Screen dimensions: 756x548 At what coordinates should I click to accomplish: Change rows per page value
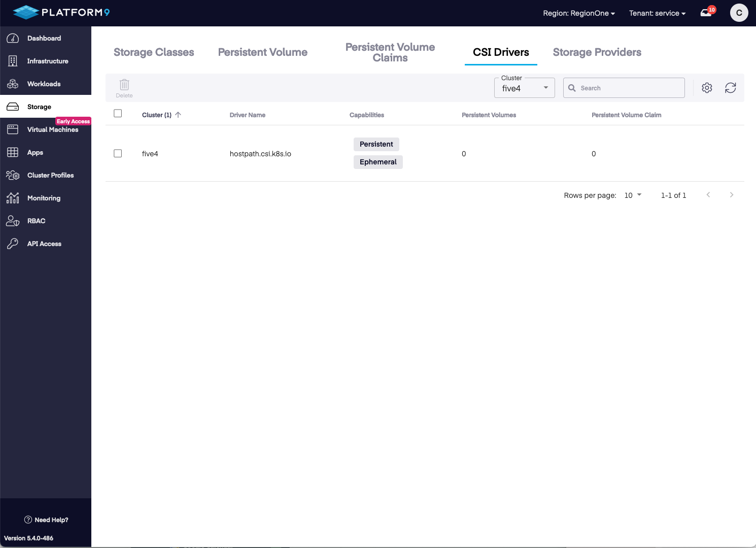(x=633, y=195)
